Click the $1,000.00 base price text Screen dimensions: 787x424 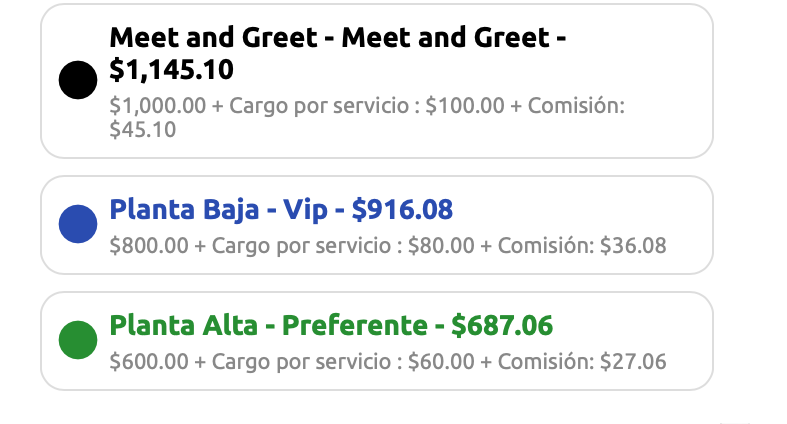point(158,106)
